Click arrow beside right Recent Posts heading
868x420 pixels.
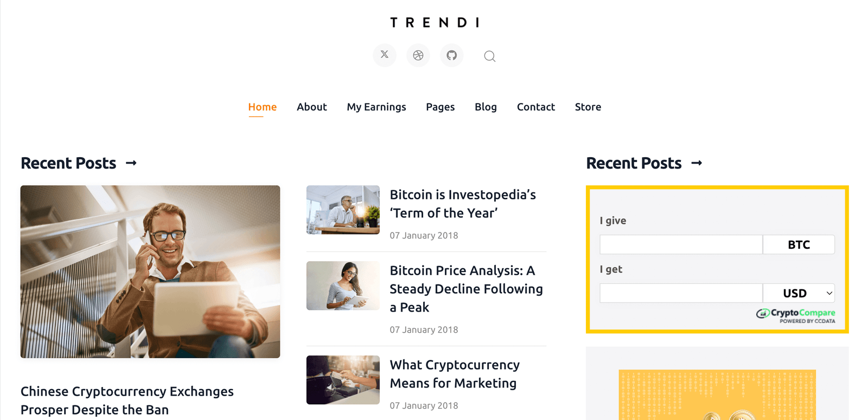tap(697, 163)
